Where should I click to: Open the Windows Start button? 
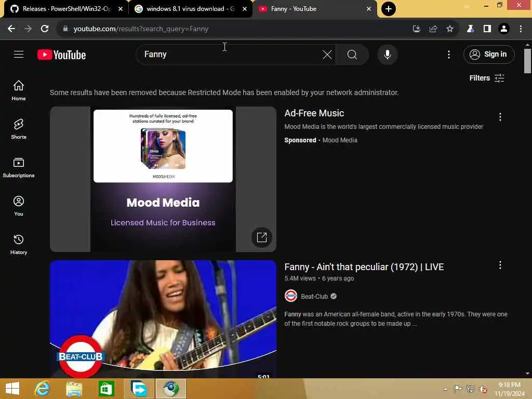12,389
